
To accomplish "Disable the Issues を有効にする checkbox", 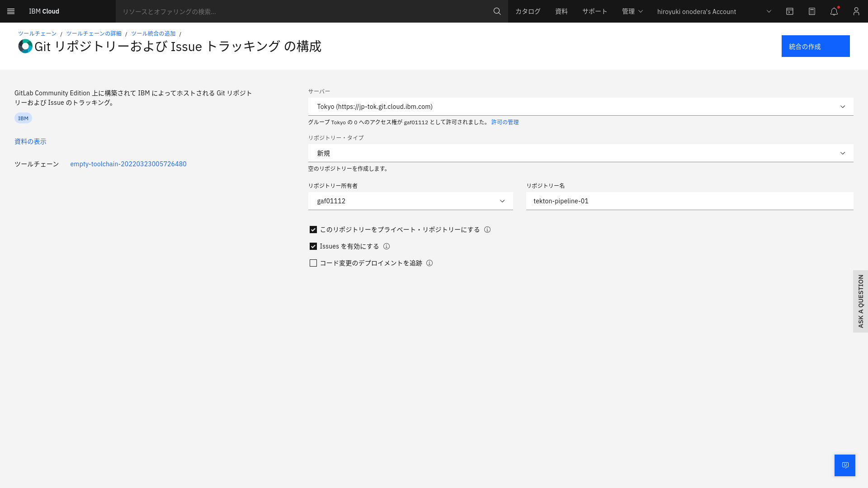I will pos(313,246).
